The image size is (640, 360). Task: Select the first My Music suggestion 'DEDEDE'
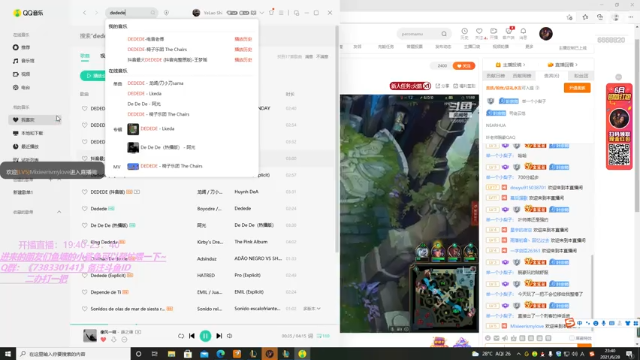pos(146,39)
